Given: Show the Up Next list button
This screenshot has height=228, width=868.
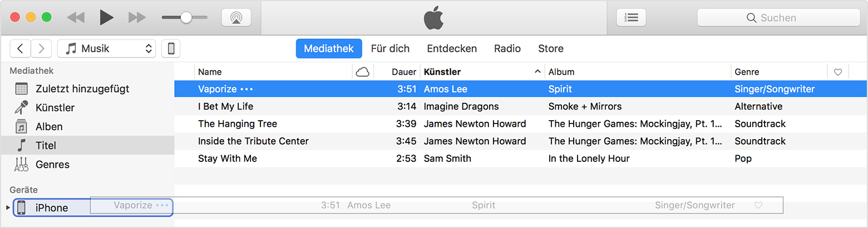Looking at the screenshot, I should [631, 17].
